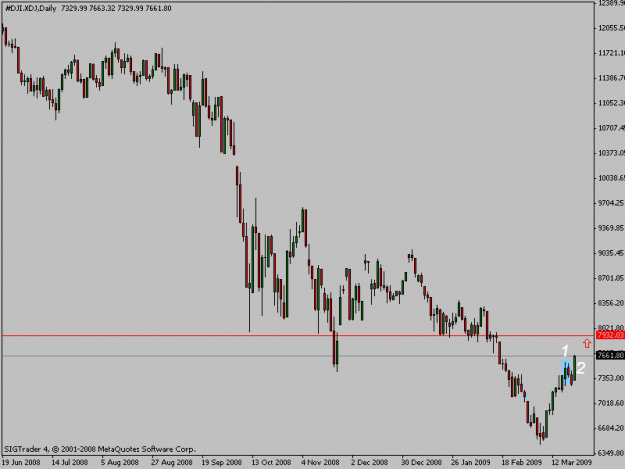Screen dimensions: 625x469
Task: Click the 9369.85 price axis label
Action: coord(611,228)
